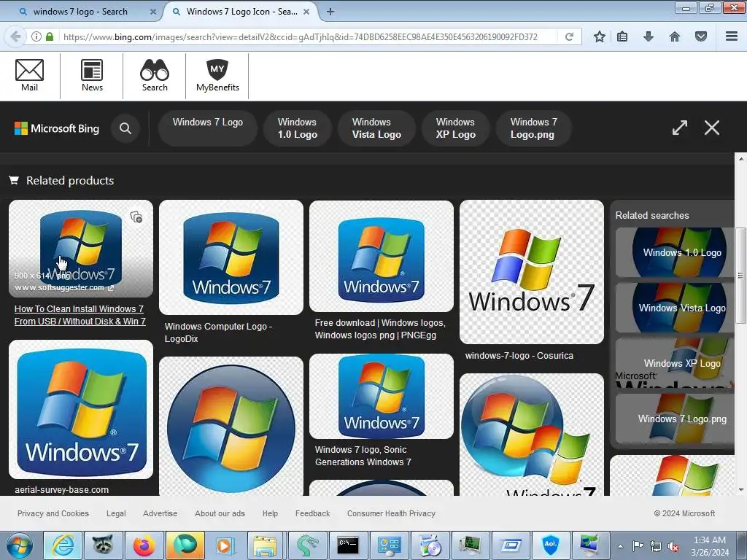The height and width of the screenshot is (560, 747).
Task: Open the Help footer link
Action: click(x=270, y=513)
